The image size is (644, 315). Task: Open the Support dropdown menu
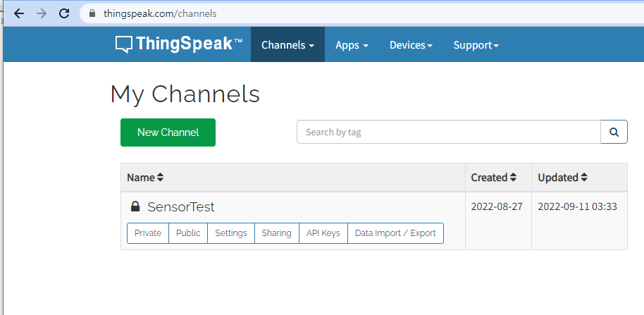click(x=476, y=45)
